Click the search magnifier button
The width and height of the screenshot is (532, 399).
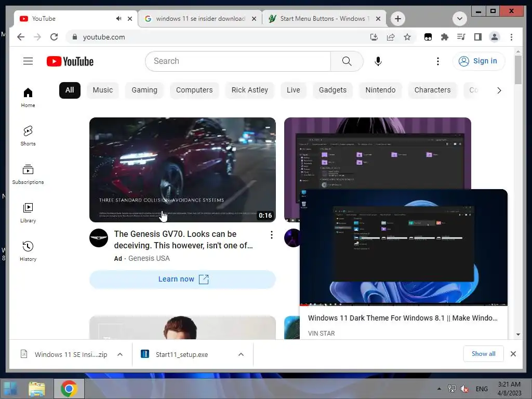coord(347,61)
